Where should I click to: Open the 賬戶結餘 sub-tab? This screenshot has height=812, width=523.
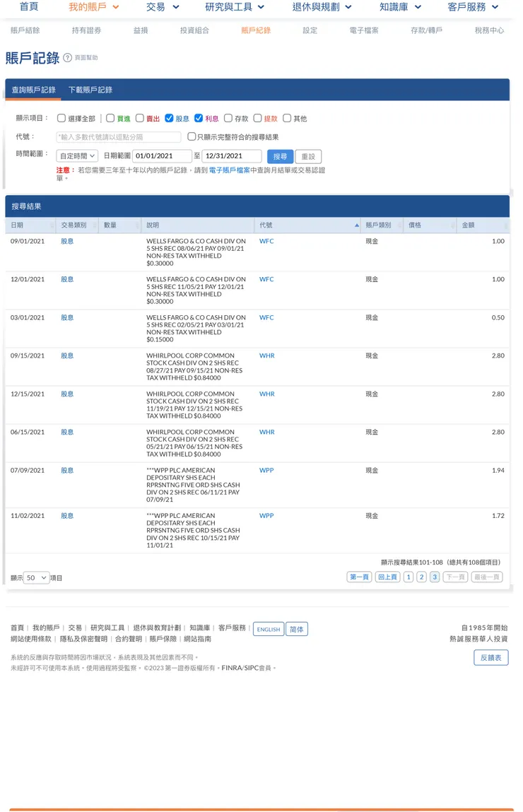click(x=25, y=30)
